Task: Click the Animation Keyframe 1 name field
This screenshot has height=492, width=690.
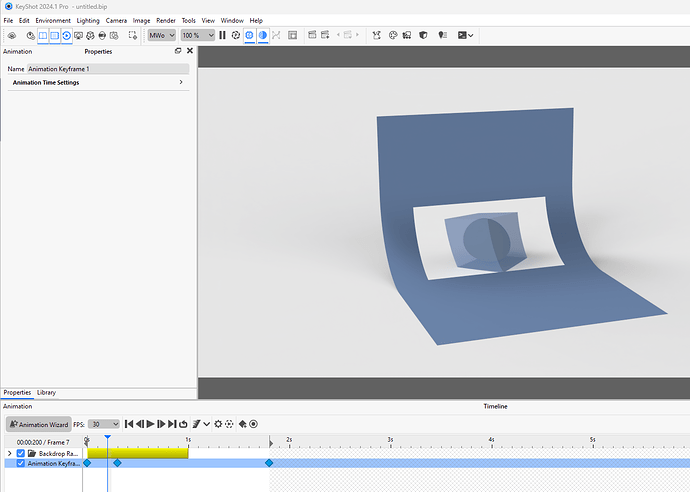Action: (x=108, y=69)
